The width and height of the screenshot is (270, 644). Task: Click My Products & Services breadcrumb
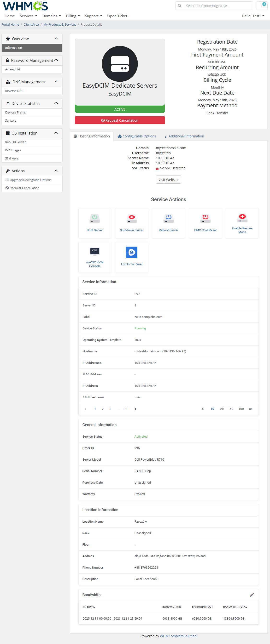(x=60, y=24)
